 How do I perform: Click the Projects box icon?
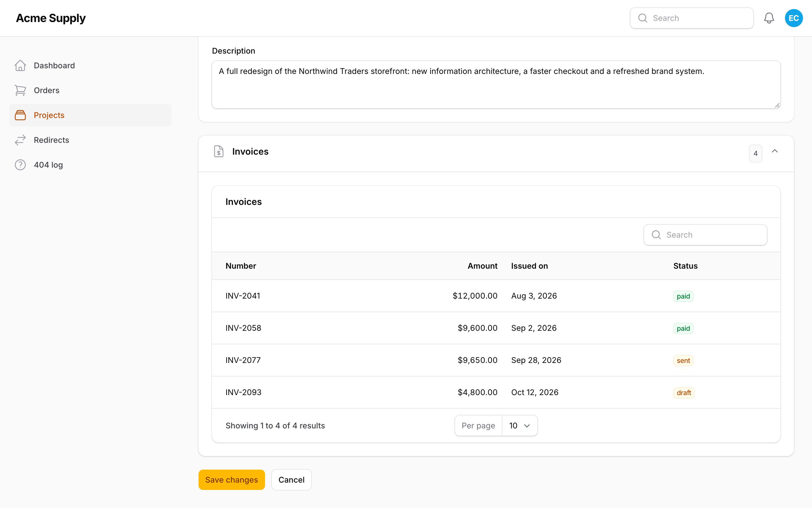(20, 115)
